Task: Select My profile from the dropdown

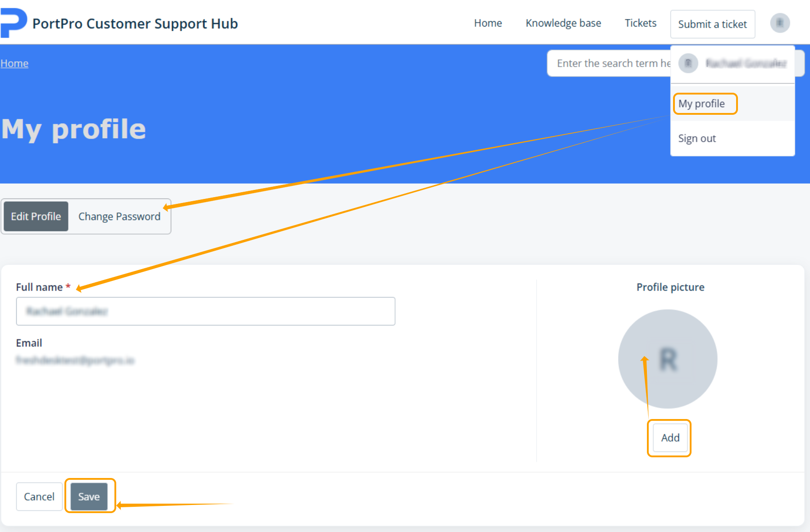Action: coord(701,104)
